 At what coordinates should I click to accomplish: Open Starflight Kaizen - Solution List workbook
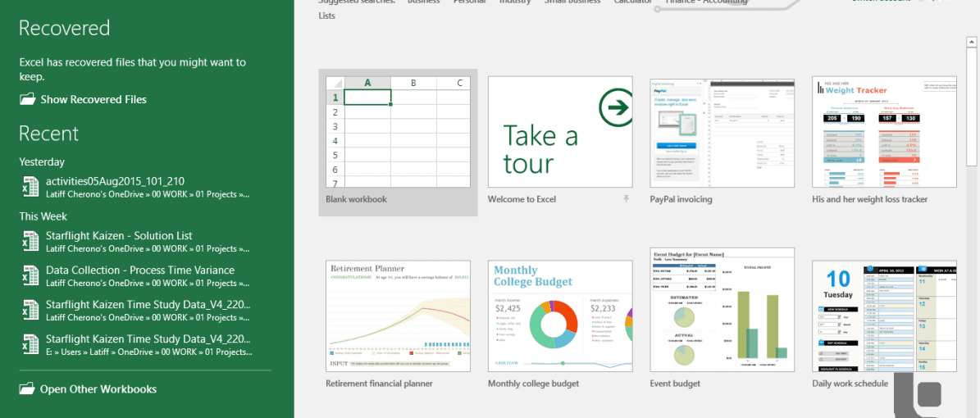coord(136,241)
